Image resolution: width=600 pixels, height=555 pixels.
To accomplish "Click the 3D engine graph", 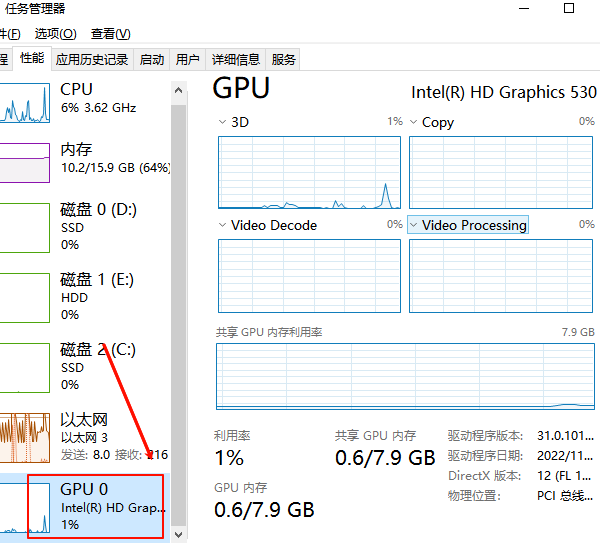I will (x=309, y=172).
